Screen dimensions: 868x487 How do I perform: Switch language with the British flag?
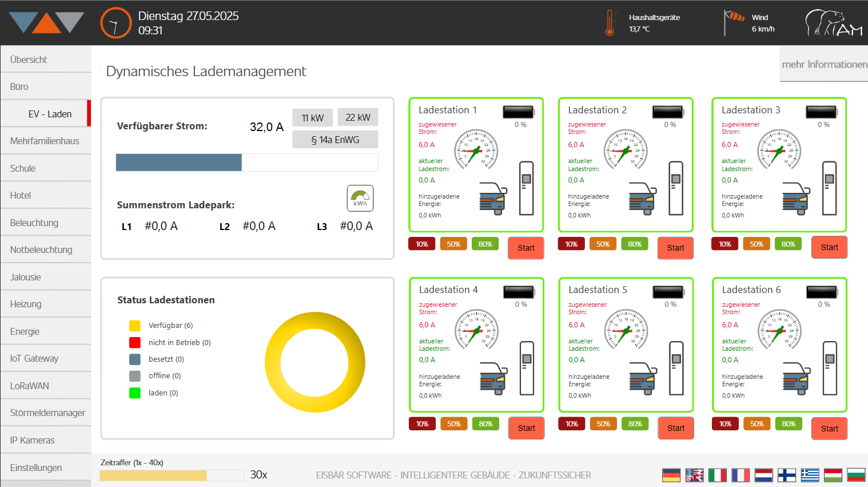point(695,475)
